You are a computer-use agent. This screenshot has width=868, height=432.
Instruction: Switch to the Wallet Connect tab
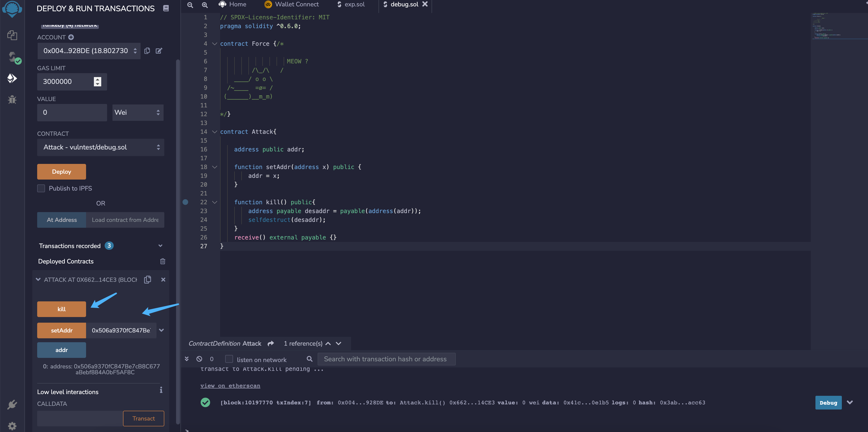(x=291, y=4)
